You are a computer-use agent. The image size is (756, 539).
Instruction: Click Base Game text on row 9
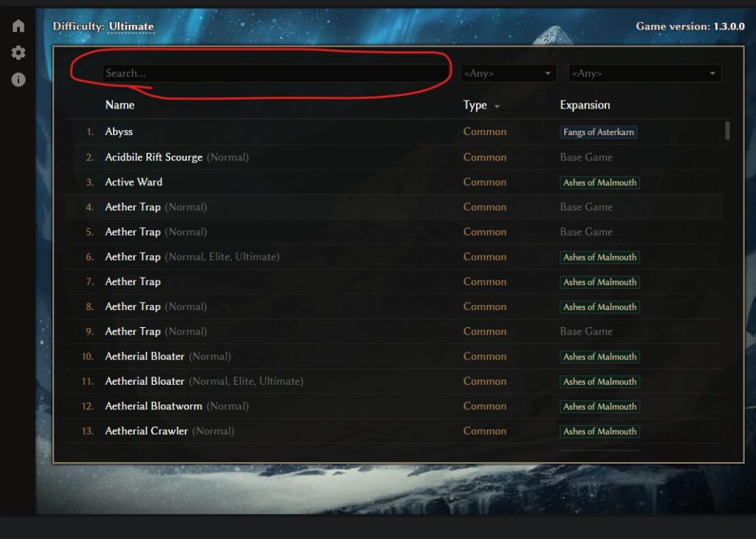(586, 332)
